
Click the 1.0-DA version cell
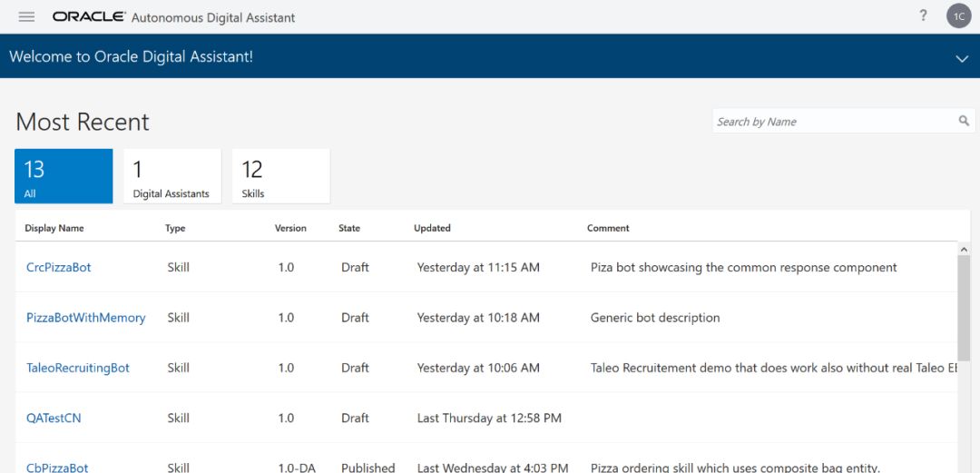(297, 468)
